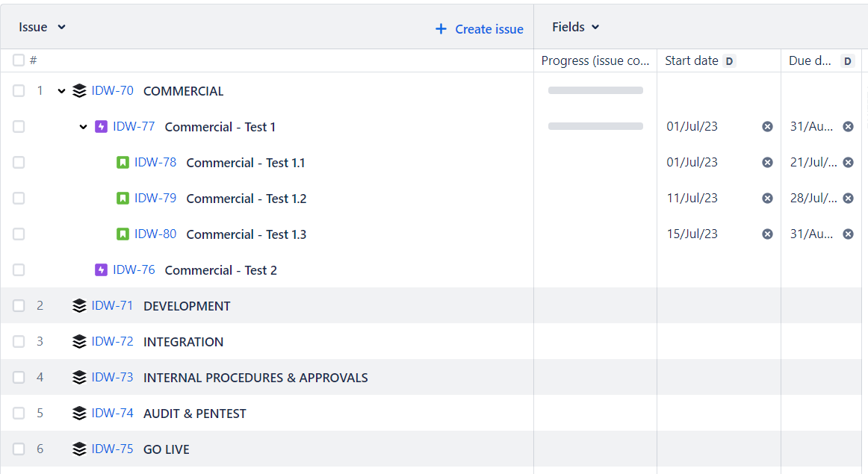Open the Fields dropdown

click(576, 27)
